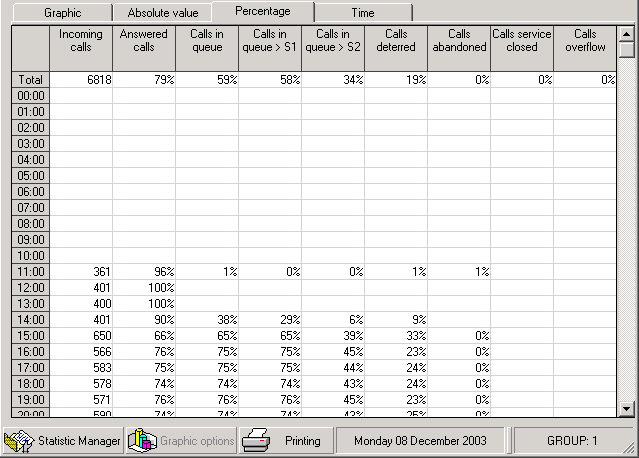Click the vertical scrollbar thumb
The width and height of the screenshot is (639, 458).
tap(626, 50)
